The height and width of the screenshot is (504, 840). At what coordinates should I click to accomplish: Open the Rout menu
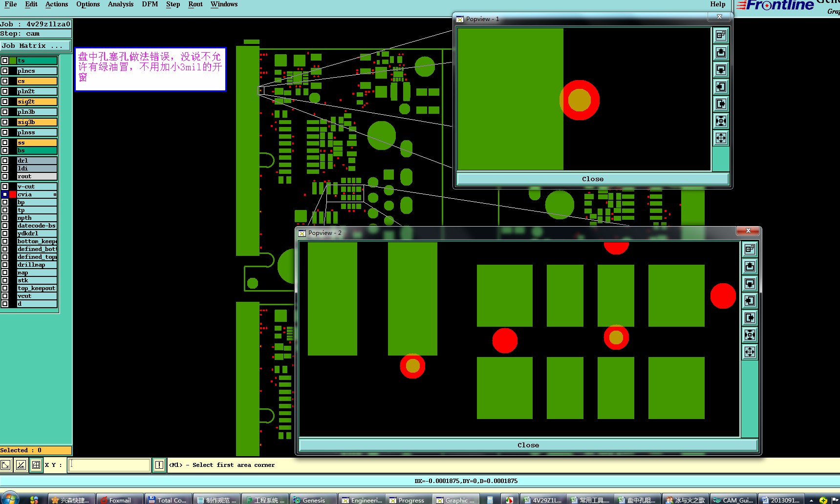pyautogui.click(x=195, y=4)
